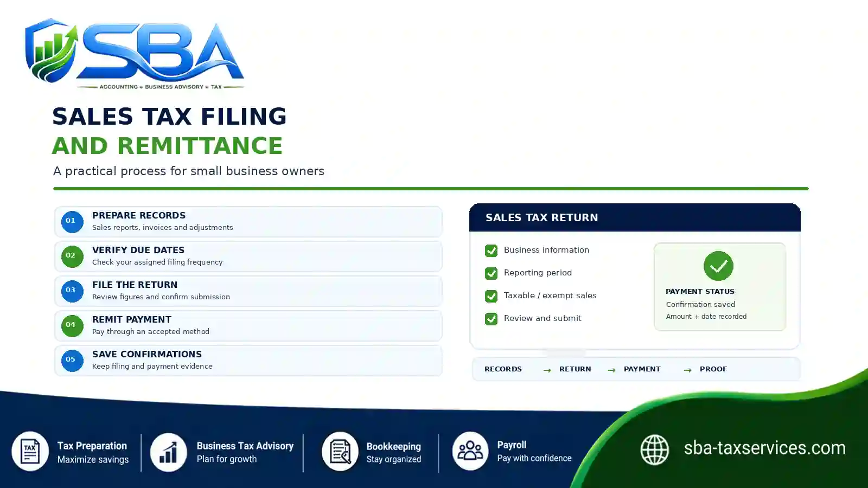Click the 'Maximize savings' tagline
This screenshot has width=868, height=488.
point(93,460)
